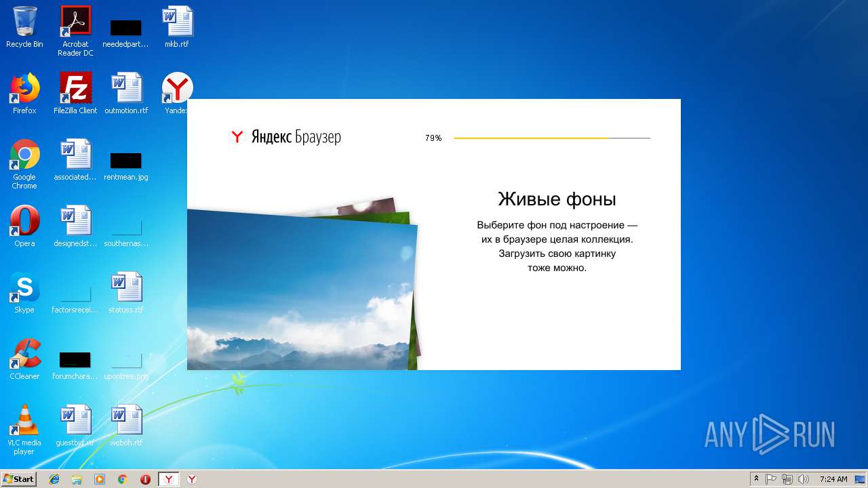The width and height of the screenshot is (868, 488).
Task: Show hidden system tray icons
Action: [x=756, y=479]
